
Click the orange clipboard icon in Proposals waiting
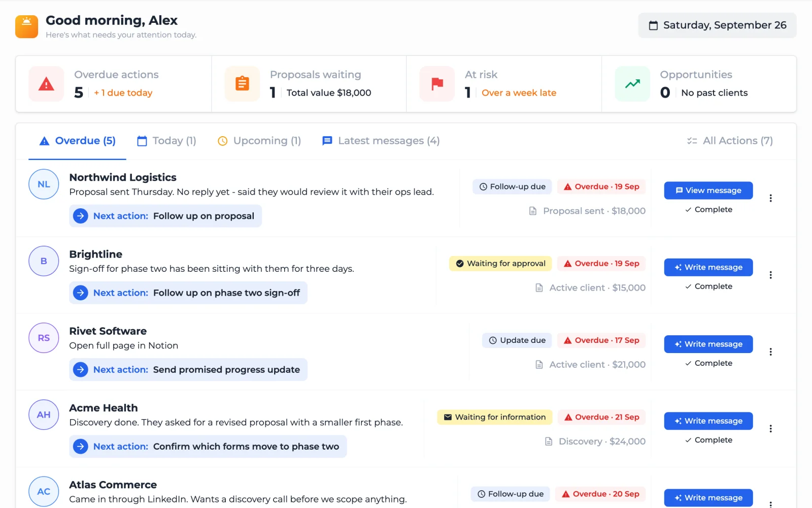(242, 84)
